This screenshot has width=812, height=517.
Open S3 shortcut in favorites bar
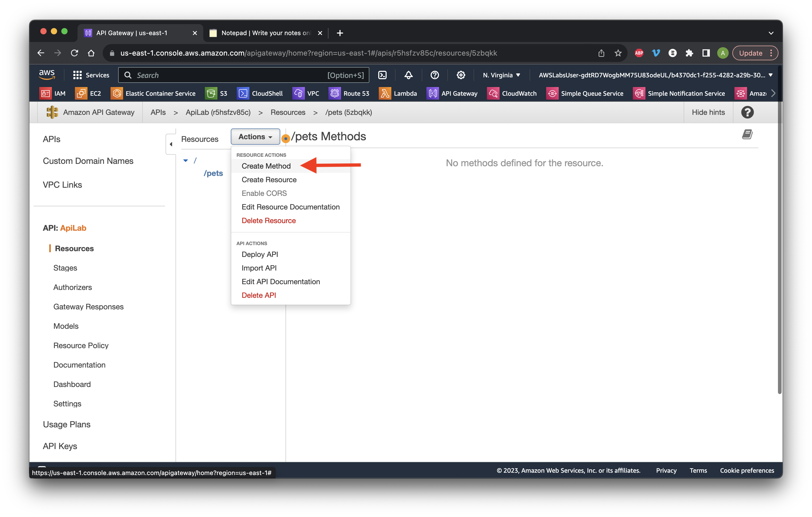point(216,94)
